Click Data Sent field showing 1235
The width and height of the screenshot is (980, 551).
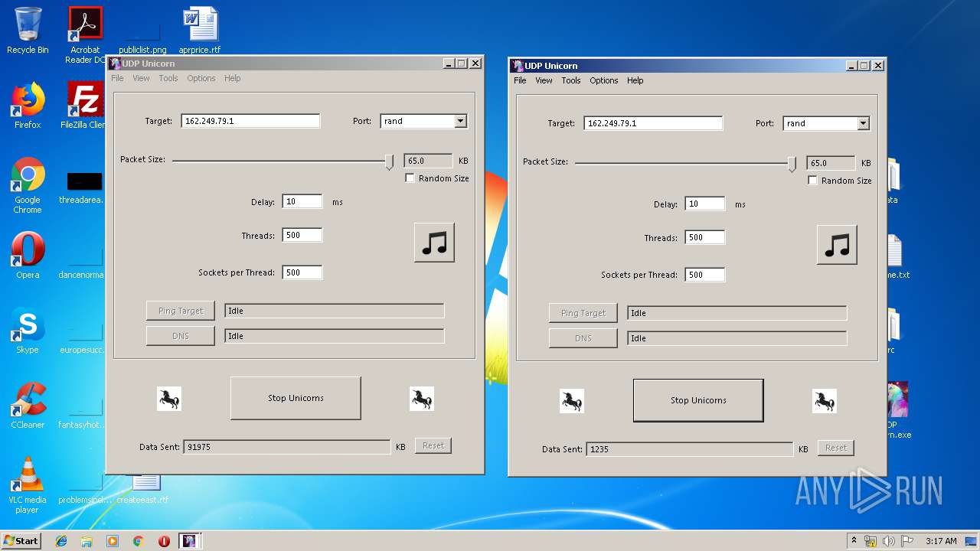[x=690, y=449]
